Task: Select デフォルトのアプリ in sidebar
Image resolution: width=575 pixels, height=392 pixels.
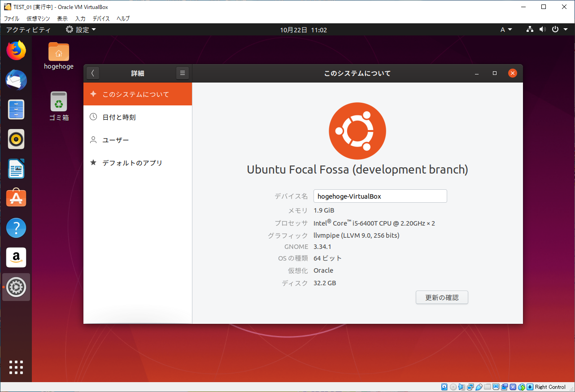Action: click(x=138, y=163)
